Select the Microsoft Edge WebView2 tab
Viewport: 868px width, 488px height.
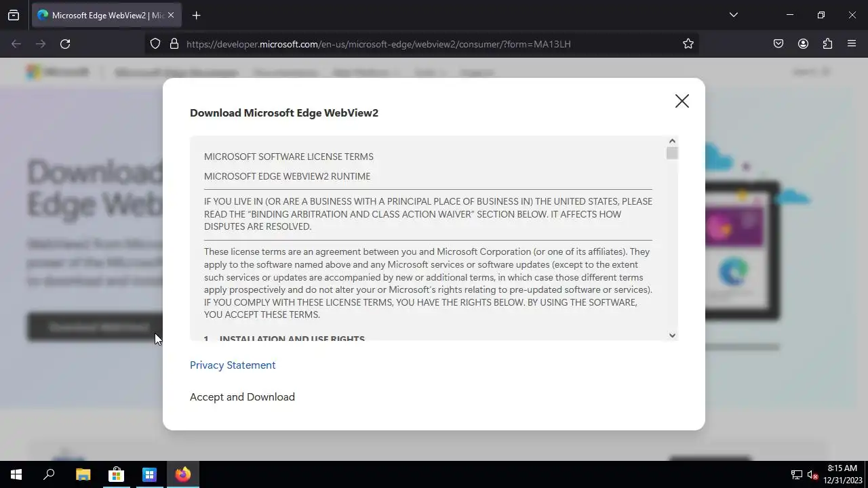(x=106, y=15)
